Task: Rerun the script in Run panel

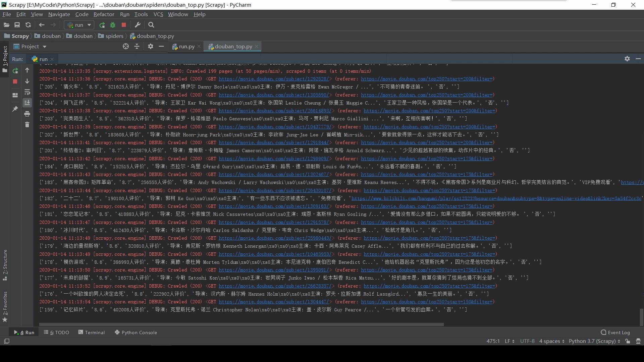Action: click(15, 71)
